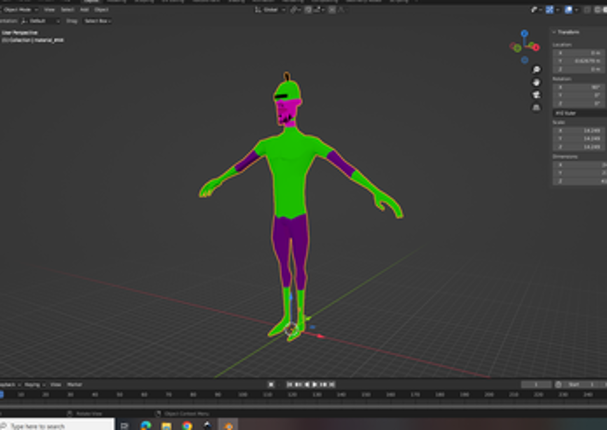607x430 pixels.
Task: Click the blue Z axis on navigation gizmo
Action: click(x=524, y=34)
